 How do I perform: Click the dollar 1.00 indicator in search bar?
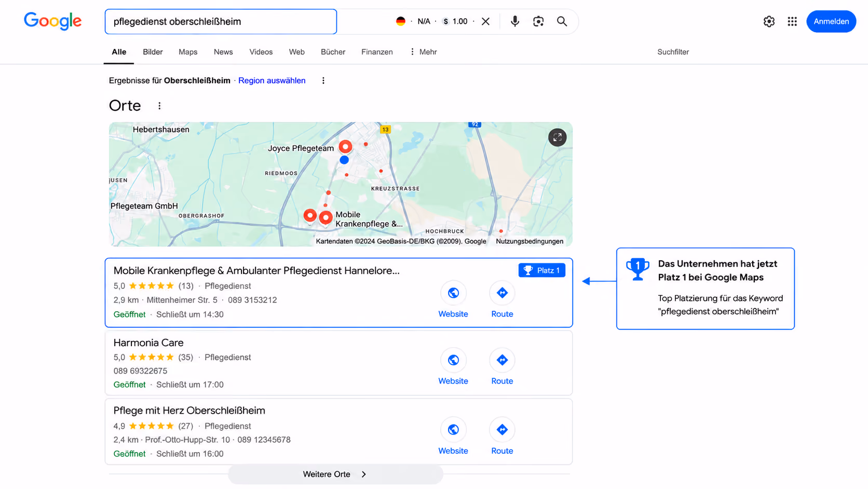pyautogui.click(x=455, y=21)
